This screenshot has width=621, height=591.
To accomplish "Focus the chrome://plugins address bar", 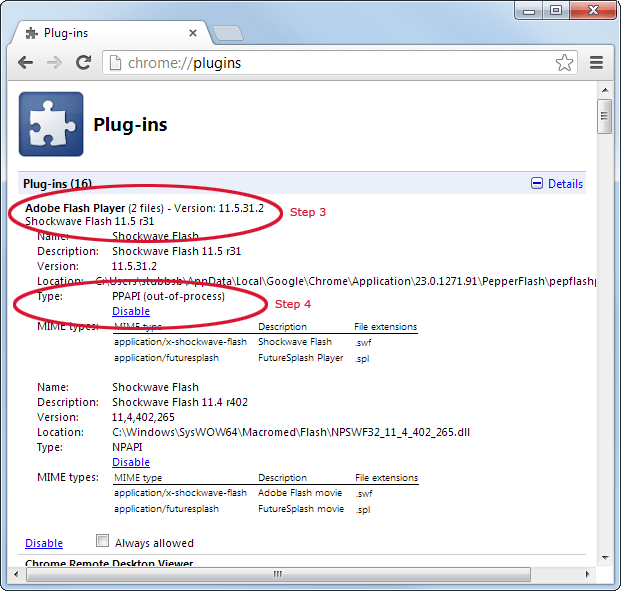I will point(339,63).
